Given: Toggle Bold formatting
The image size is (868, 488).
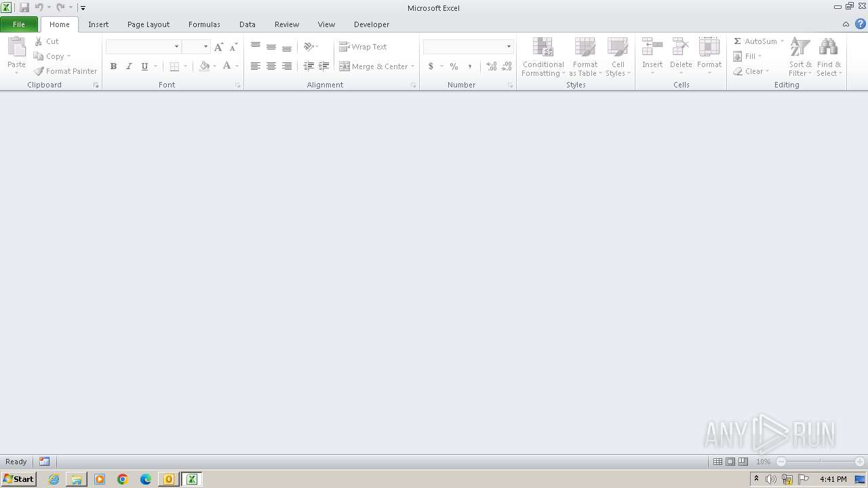Looking at the screenshot, I should [x=113, y=66].
